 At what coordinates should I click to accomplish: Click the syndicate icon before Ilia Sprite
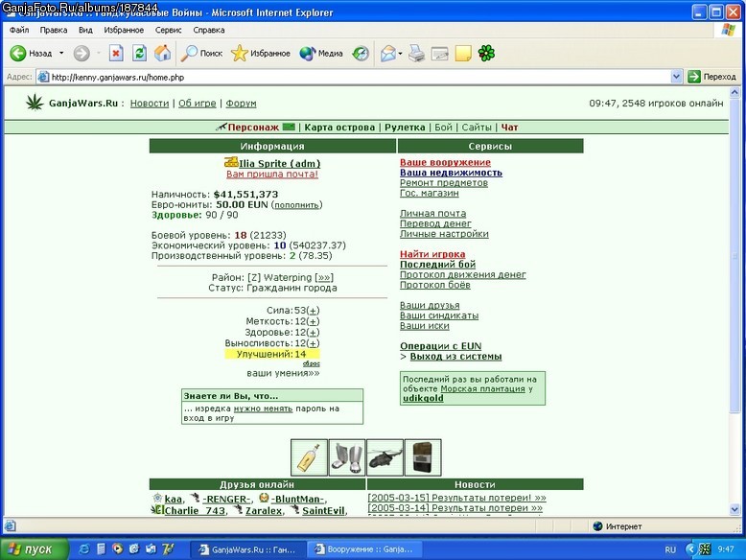click(x=231, y=163)
